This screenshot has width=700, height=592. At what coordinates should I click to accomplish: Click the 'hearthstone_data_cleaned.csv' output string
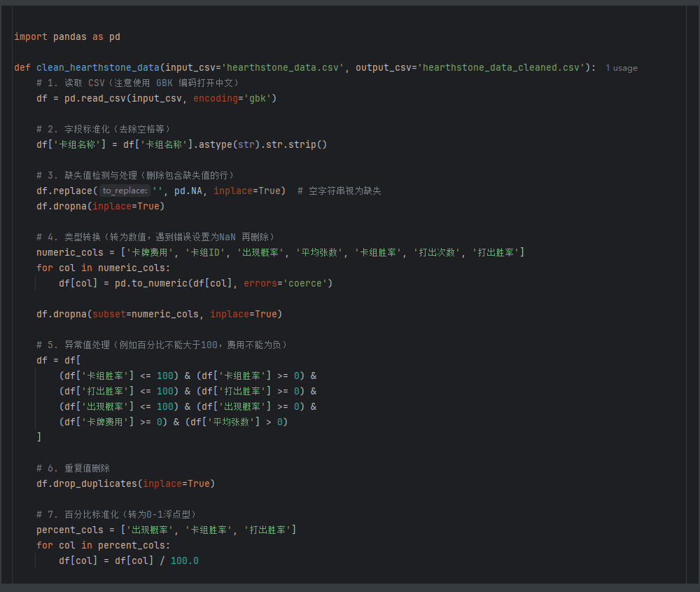pos(500,67)
